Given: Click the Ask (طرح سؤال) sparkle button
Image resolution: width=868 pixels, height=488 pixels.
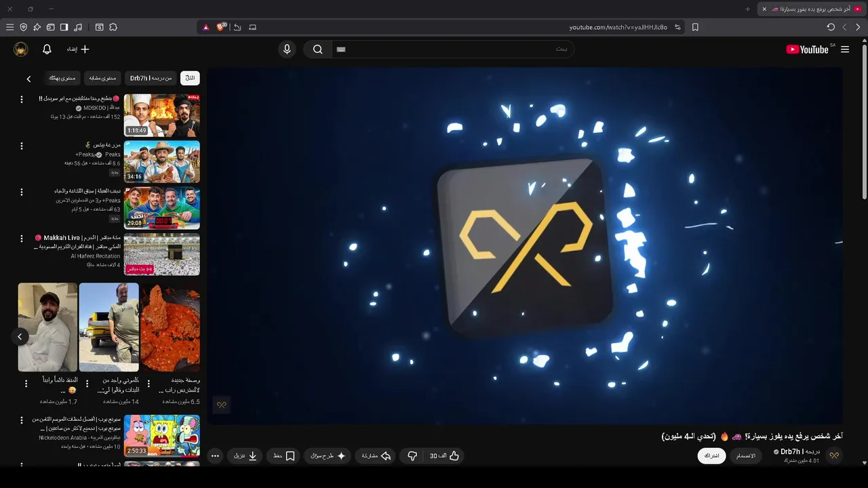Looking at the screenshot, I should point(328,456).
